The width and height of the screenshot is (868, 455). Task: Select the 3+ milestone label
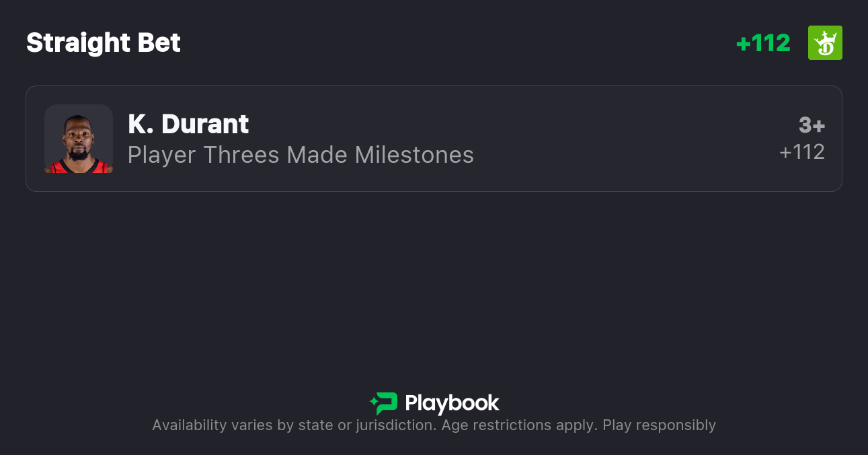point(812,125)
